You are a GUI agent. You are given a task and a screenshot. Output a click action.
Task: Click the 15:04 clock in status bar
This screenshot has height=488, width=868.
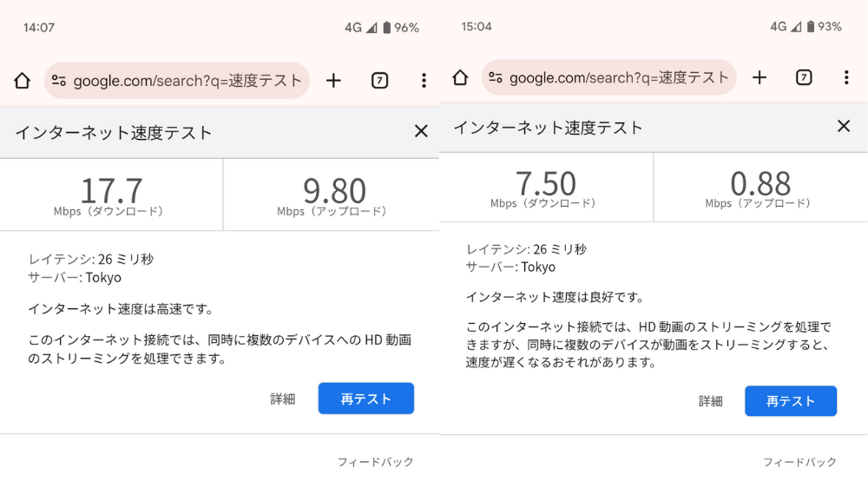point(477,27)
